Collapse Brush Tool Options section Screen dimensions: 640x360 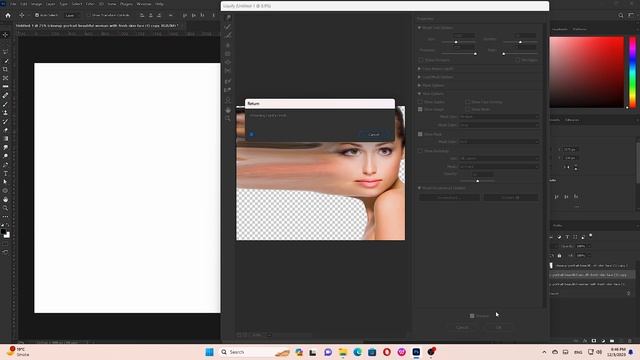coord(419,28)
